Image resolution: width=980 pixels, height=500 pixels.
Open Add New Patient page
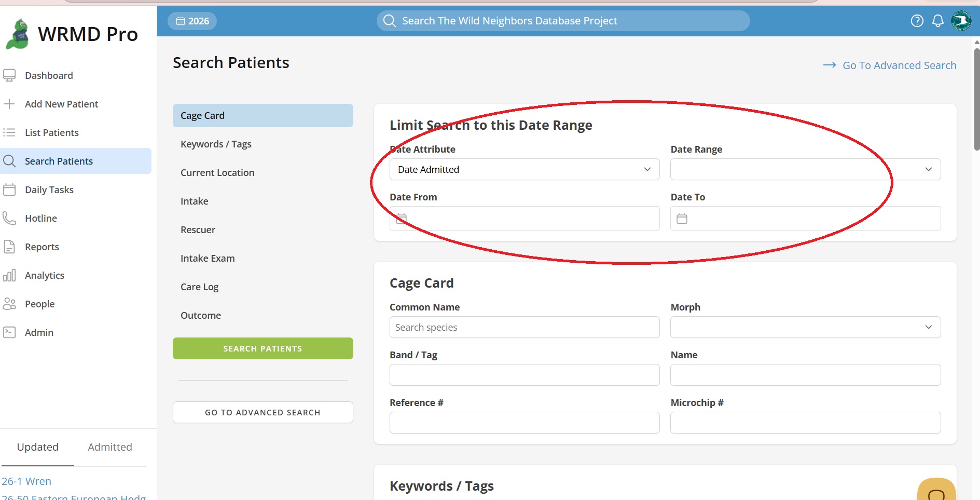pyautogui.click(x=62, y=104)
